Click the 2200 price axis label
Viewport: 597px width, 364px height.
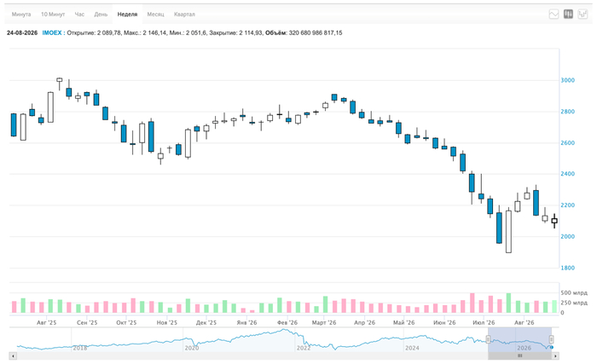pos(568,205)
